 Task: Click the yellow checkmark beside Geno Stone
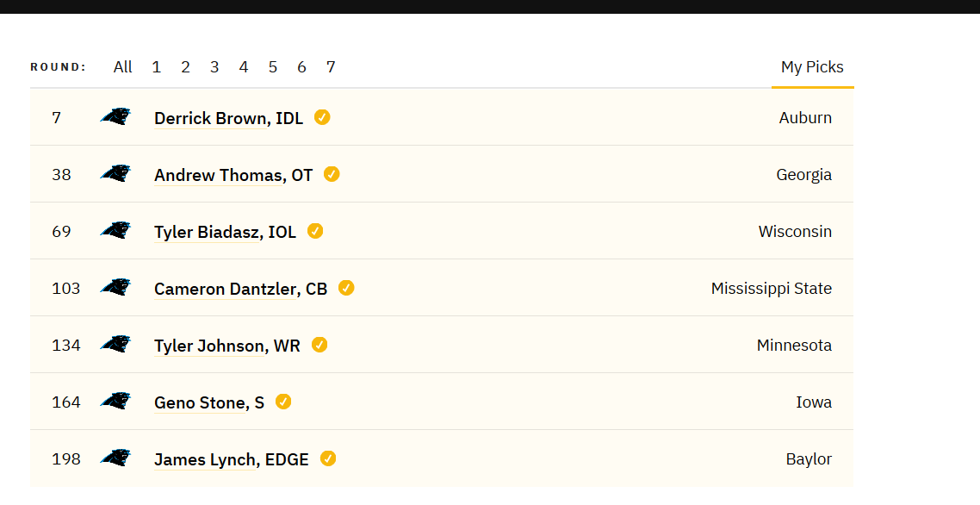click(x=283, y=402)
